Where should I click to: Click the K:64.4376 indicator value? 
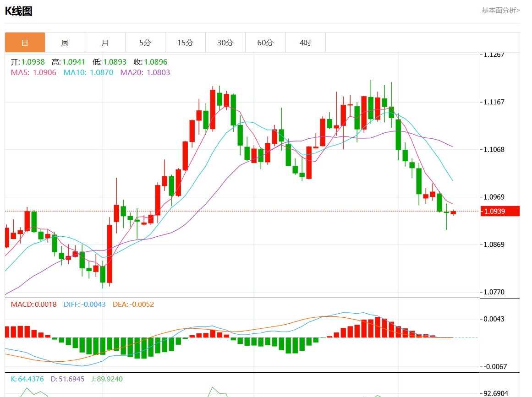(27, 379)
